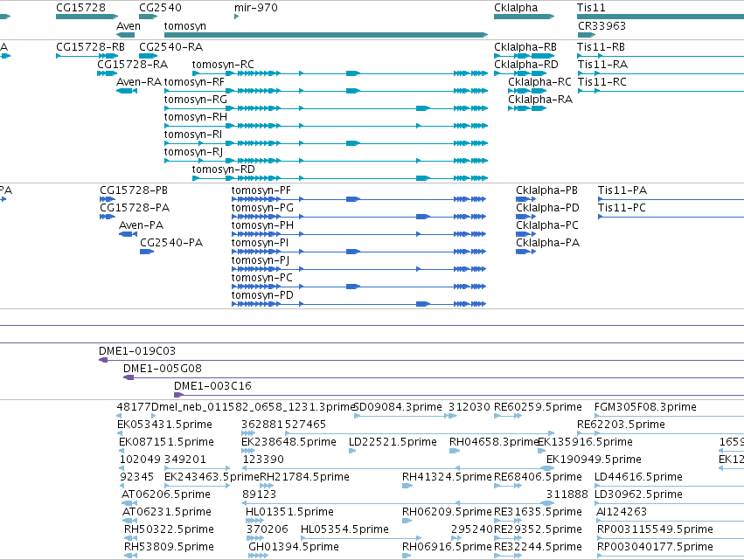Click the Tis11-RB transcript label
Screen dimensions: 744x560
click(x=601, y=47)
